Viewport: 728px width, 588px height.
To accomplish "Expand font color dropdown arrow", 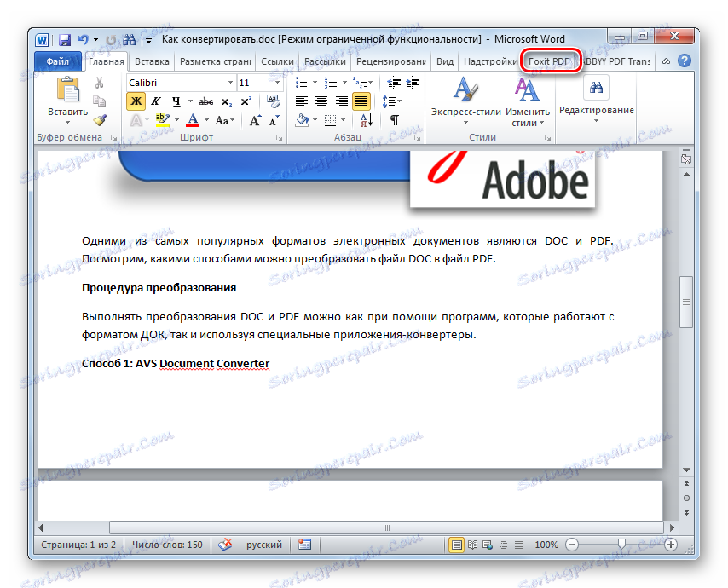I will 206,120.
